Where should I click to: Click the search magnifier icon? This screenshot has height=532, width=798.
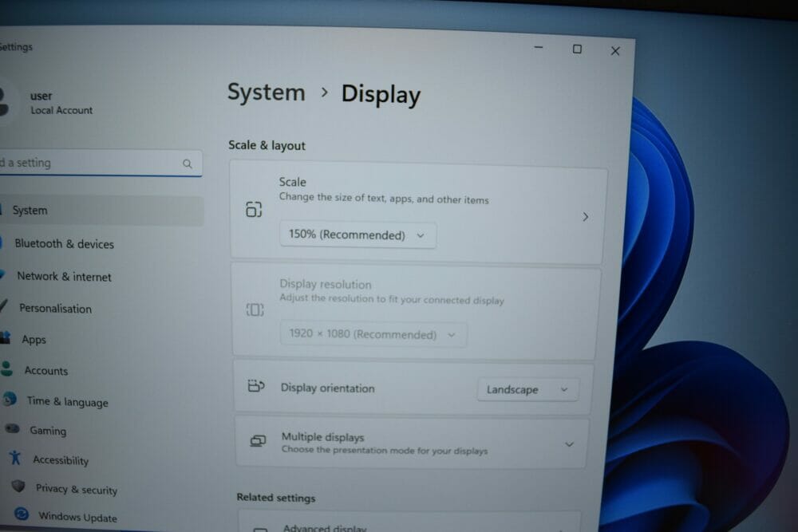(188, 164)
